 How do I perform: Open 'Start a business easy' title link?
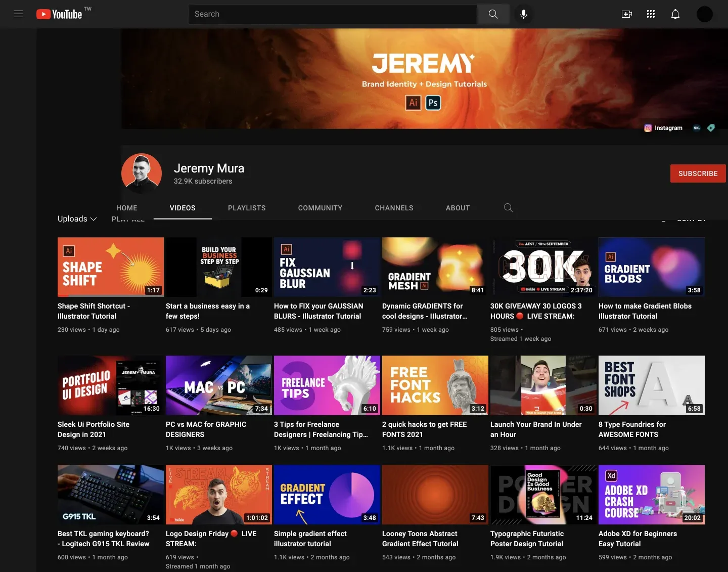[208, 311]
